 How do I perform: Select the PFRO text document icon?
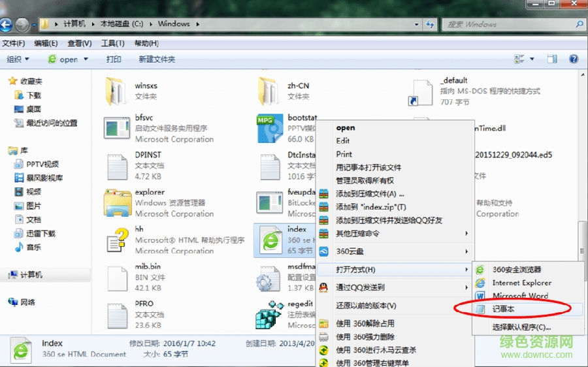[x=117, y=315]
